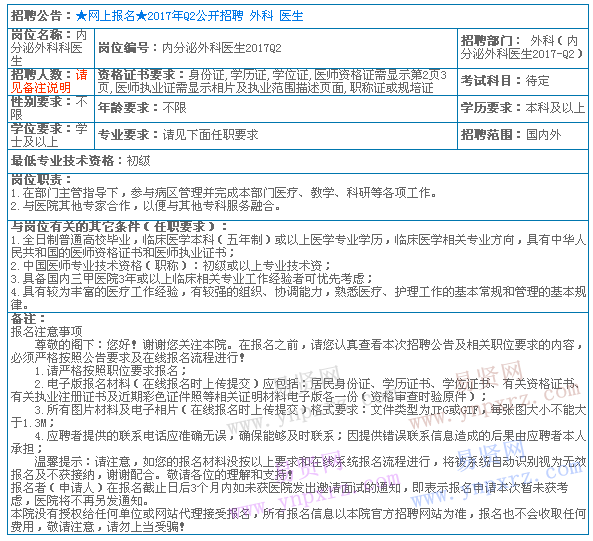Click the 备注 heading
The height and width of the screenshot is (541, 593).
(x=28, y=318)
